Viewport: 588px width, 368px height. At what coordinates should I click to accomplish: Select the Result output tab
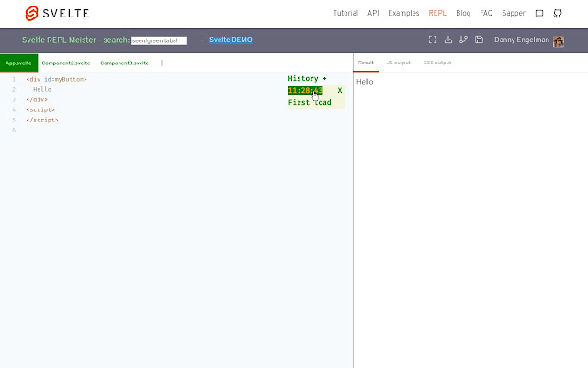coord(366,63)
